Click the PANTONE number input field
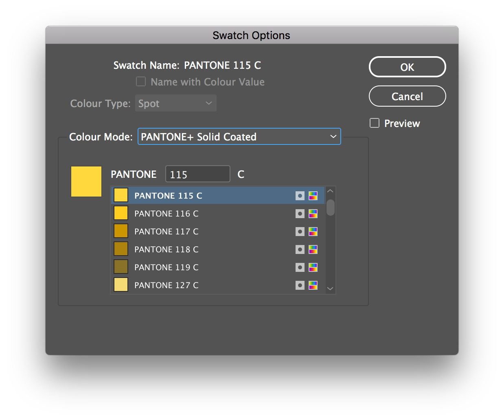The height and width of the screenshot is (420, 504). pyautogui.click(x=198, y=174)
